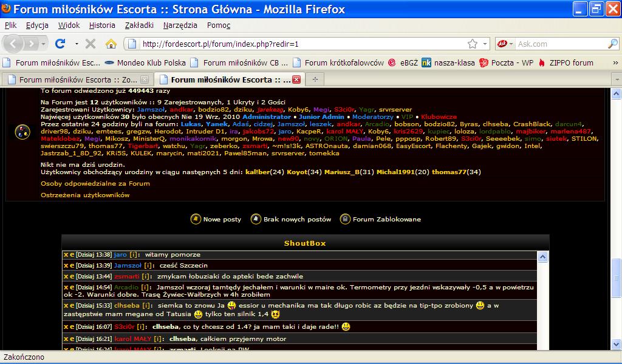Image resolution: width=622 pixels, height=364 pixels.
Task: Click the browser Back arrow button
Action: [15, 44]
